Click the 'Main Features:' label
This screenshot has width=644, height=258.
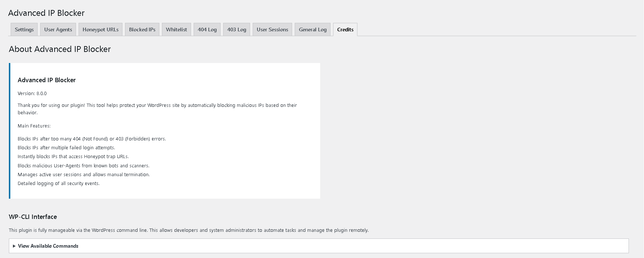[x=34, y=126]
